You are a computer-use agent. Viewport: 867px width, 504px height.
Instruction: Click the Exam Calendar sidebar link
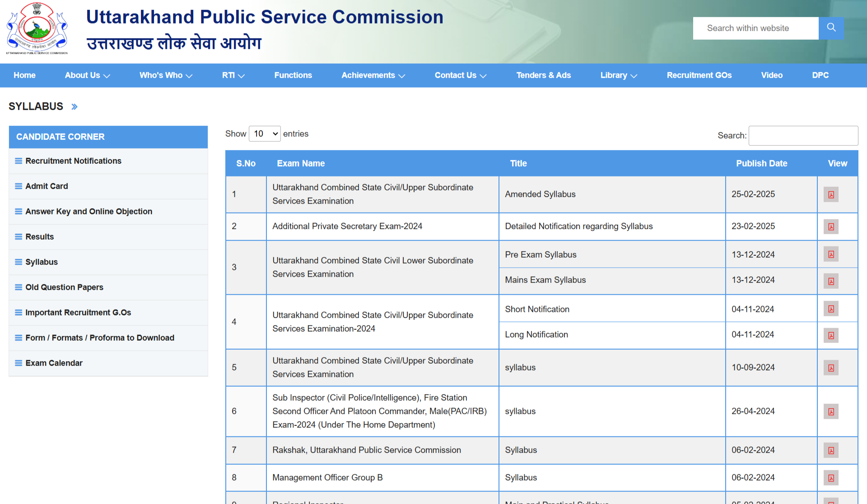pos(54,363)
